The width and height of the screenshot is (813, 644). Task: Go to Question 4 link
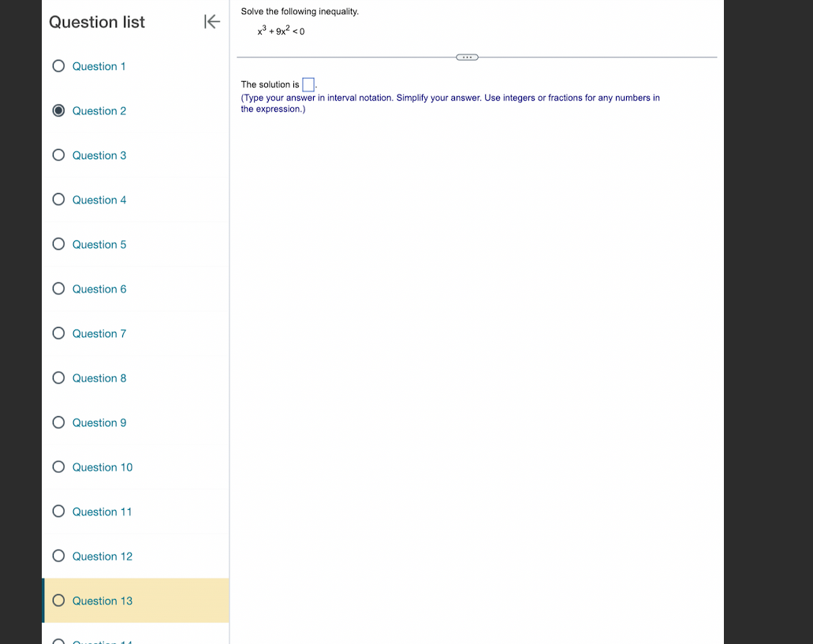[99, 200]
